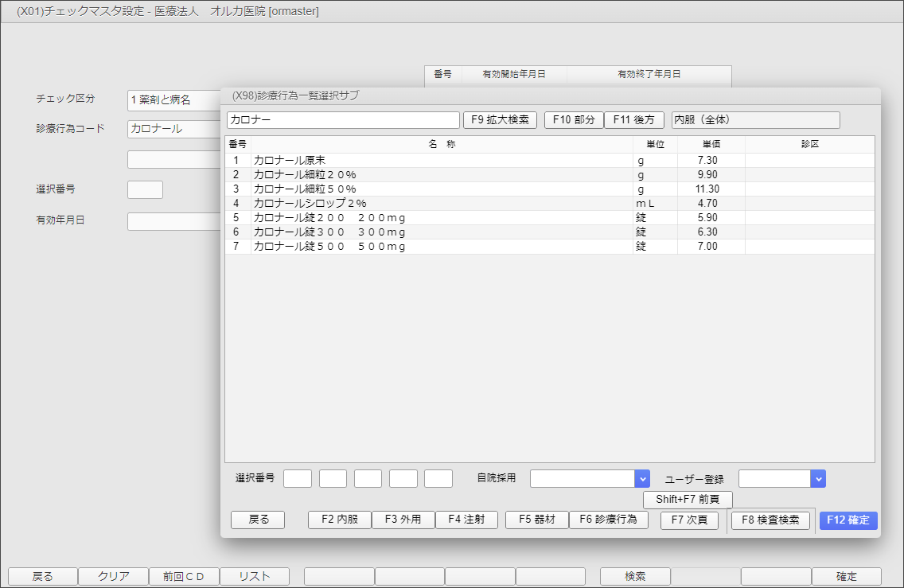The height and width of the screenshot is (588, 904).
Task: Click the first 選択番号 input box in dialog
Action: tap(298, 478)
